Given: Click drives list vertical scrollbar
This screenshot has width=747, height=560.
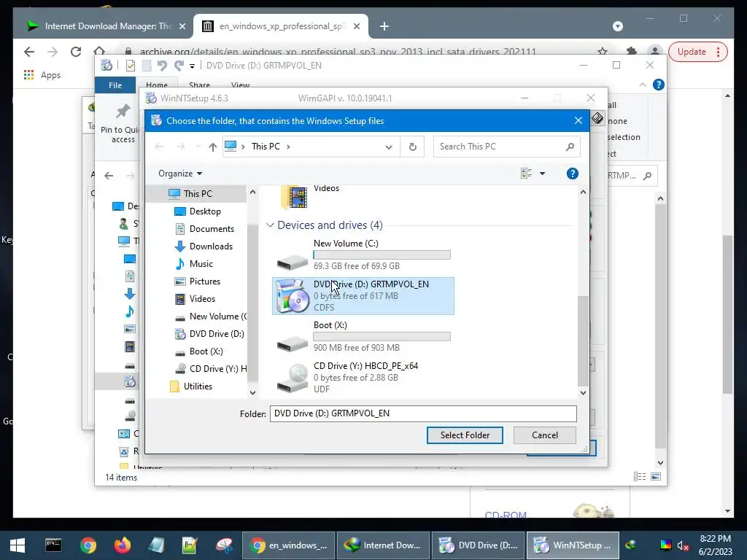Looking at the screenshot, I should point(583,341).
